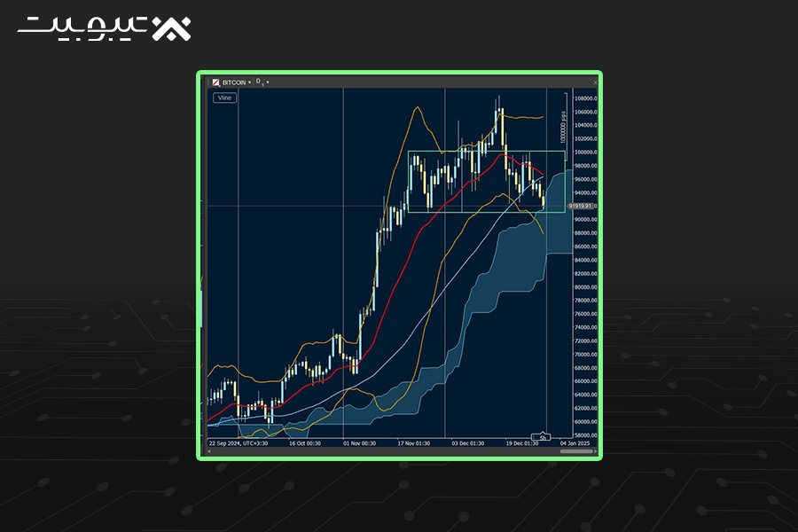Click the '03 Dec 01:30' date label
Viewport: 798px width, 532px height.
point(467,443)
